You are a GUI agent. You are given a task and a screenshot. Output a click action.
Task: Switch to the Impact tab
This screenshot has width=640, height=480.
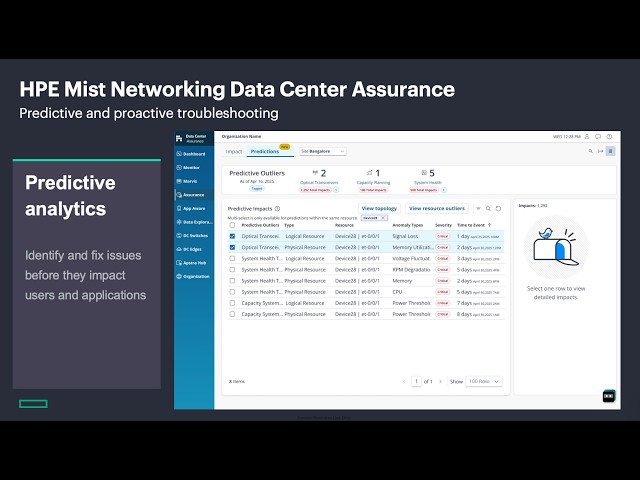click(234, 151)
